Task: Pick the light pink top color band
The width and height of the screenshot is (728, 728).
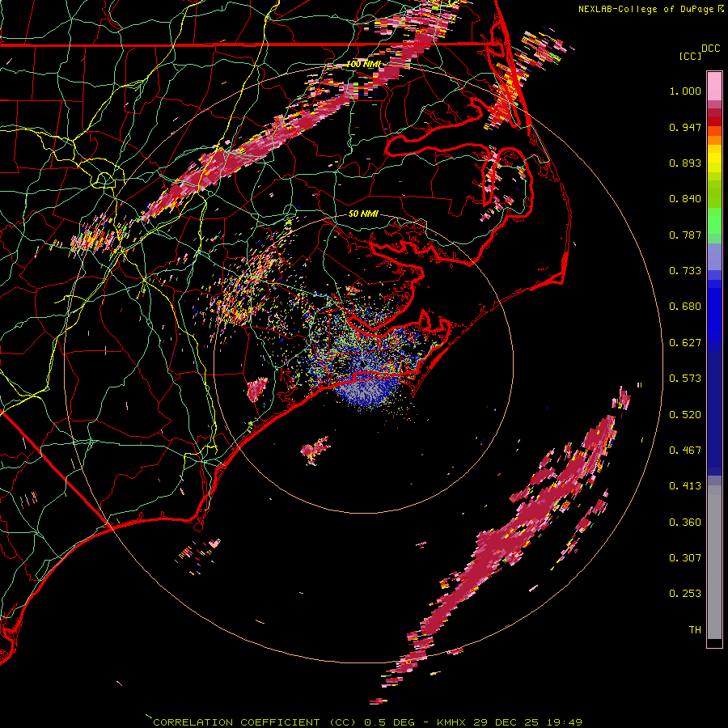Action: point(714,87)
